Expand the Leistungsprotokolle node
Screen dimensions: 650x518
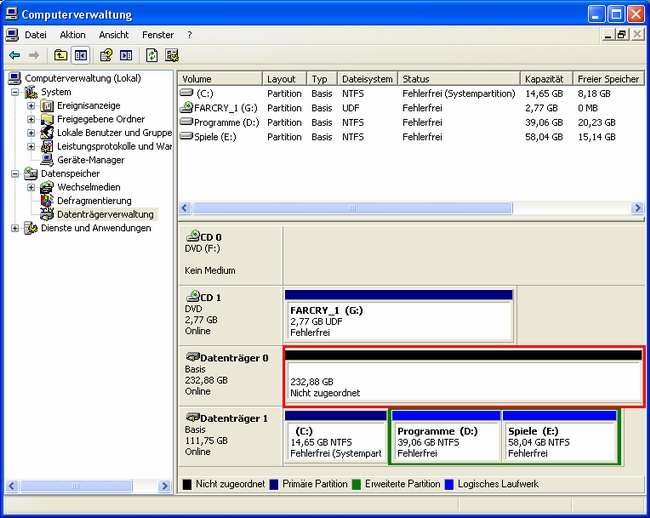(31, 146)
